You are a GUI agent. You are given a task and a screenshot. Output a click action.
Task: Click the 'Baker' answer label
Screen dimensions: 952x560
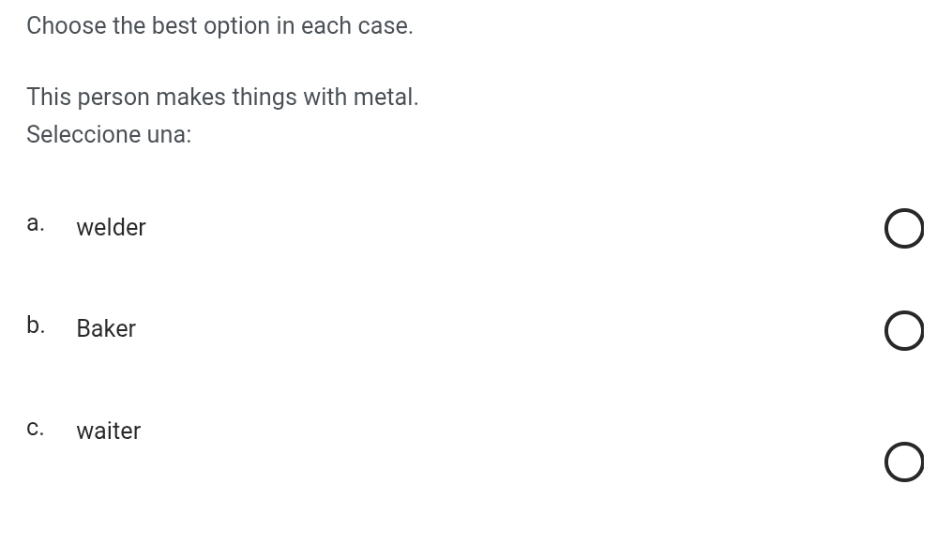tap(106, 329)
